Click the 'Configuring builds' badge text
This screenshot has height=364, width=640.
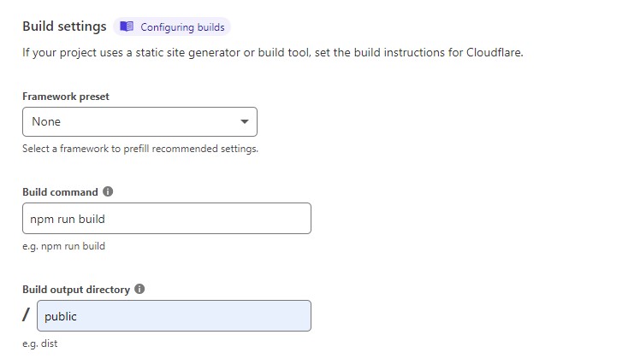click(x=182, y=27)
